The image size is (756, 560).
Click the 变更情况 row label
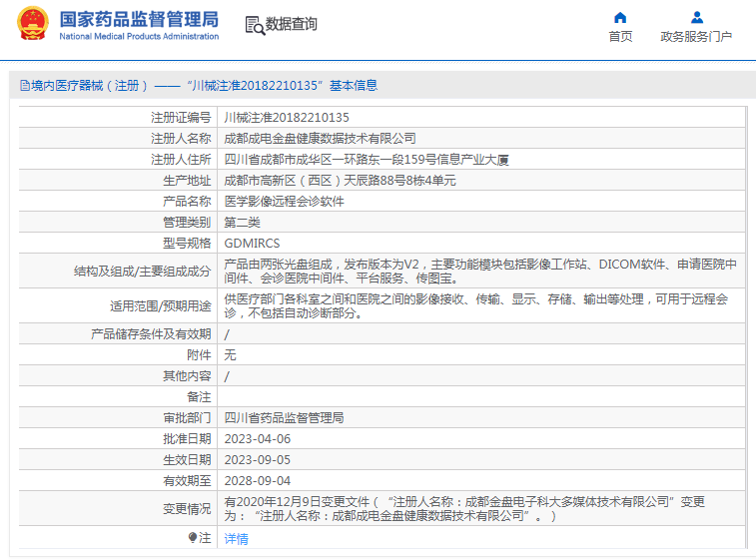pos(187,509)
